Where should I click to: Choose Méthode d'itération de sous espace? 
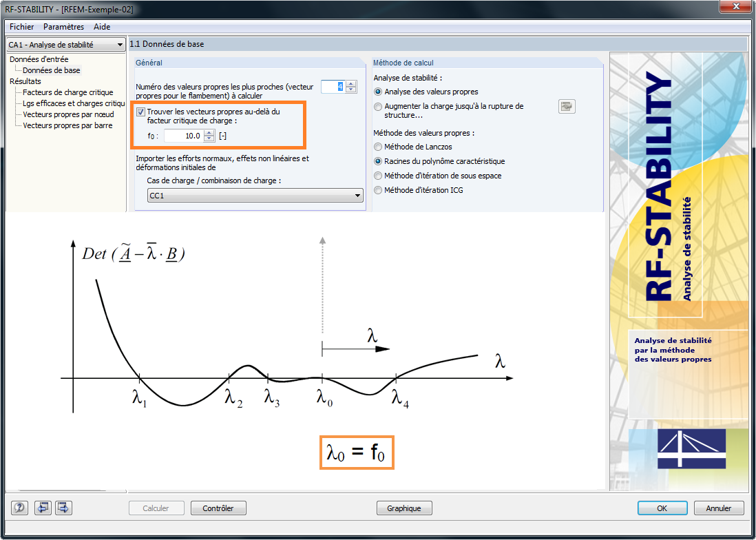click(378, 176)
